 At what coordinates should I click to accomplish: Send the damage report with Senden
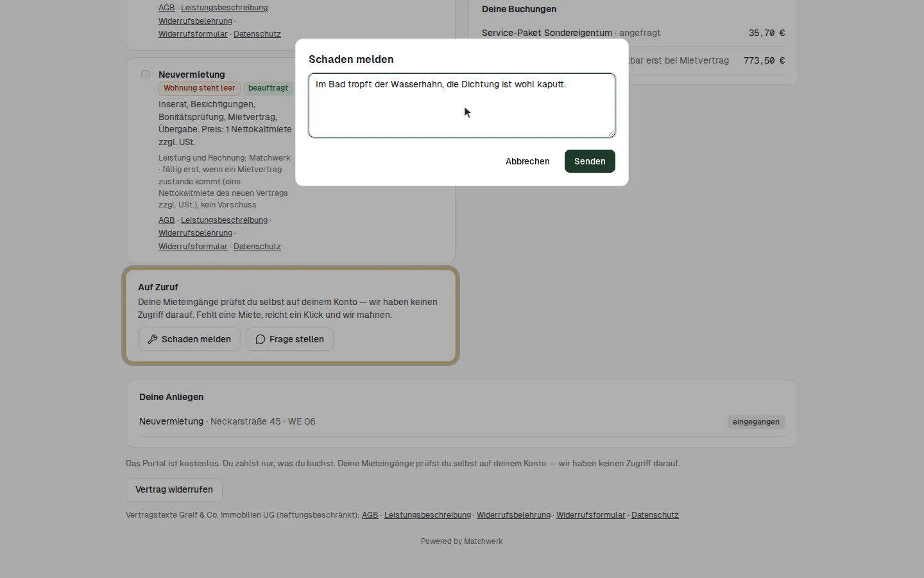[590, 161]
